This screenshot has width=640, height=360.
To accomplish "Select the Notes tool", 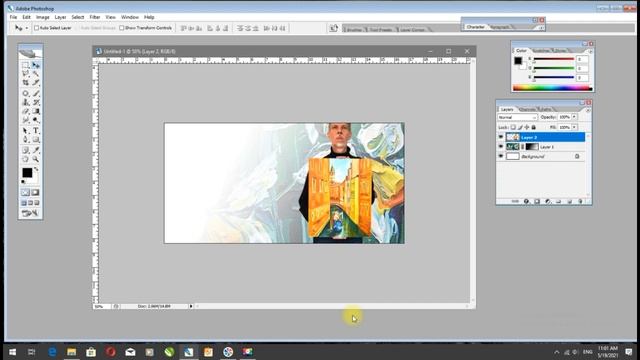I will point(26,150).
